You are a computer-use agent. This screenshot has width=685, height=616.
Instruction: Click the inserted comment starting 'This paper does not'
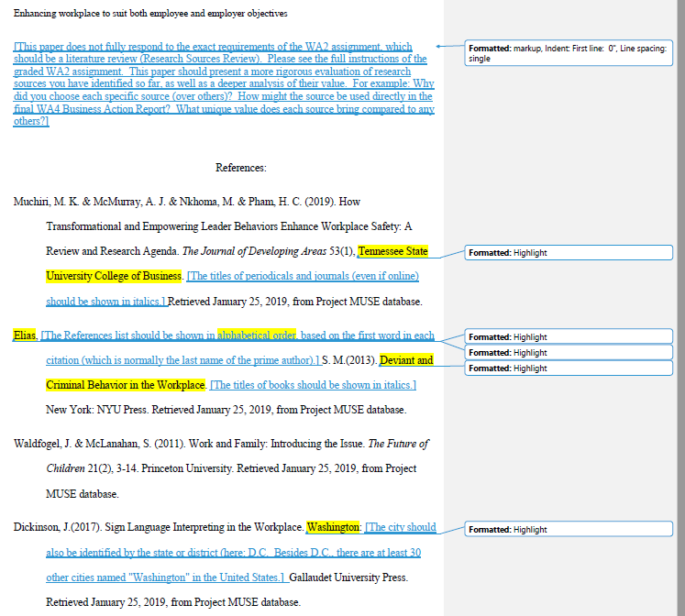click(x=224, y=83)
